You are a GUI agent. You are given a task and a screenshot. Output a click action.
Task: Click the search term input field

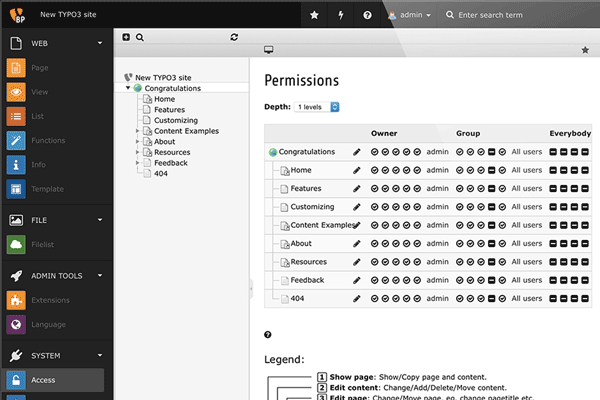[515, 16]
